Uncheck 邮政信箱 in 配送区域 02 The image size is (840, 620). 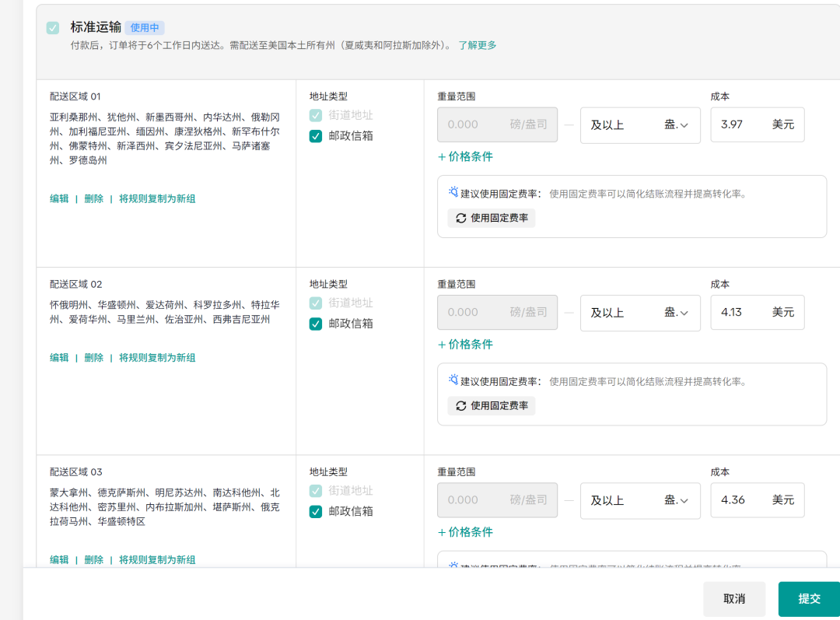[316, 324]
